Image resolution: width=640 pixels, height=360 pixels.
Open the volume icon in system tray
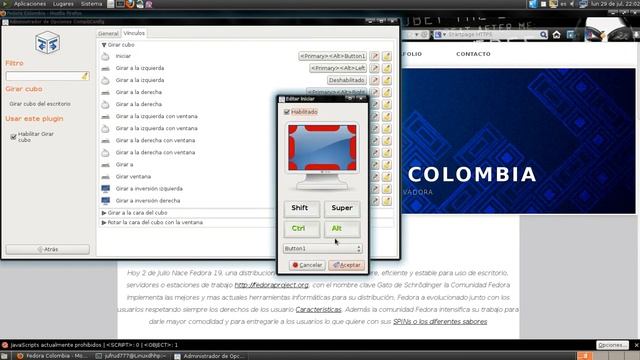click(x=572, y=4)
